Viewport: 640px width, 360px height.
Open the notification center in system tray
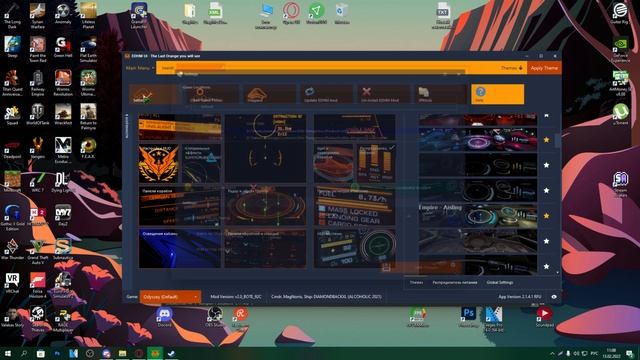click(x=630, y=353)
